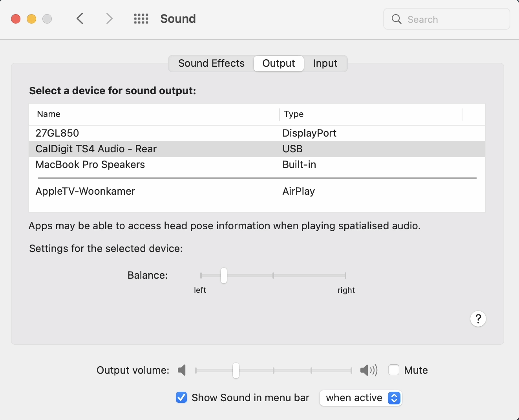The image size is (519, 420).
Task: Select AppleTV-Woonkamer AirPlay device
Action: click(257, 192)
